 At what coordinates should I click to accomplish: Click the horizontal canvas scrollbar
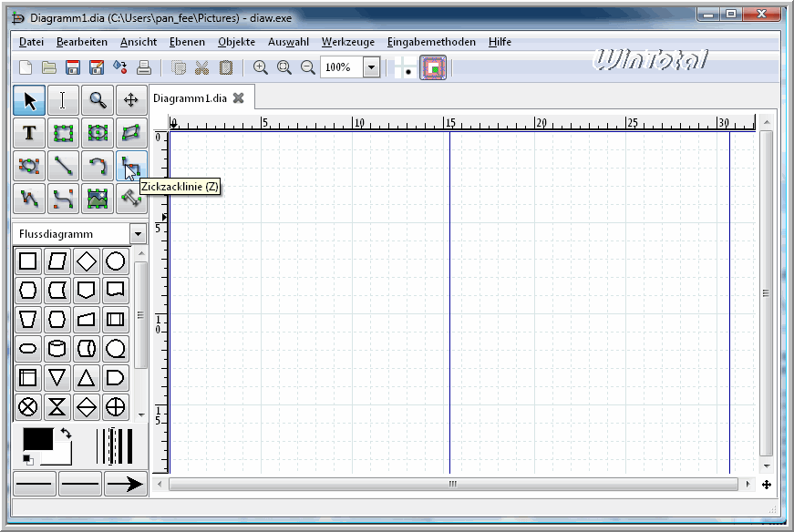point(452,485)
